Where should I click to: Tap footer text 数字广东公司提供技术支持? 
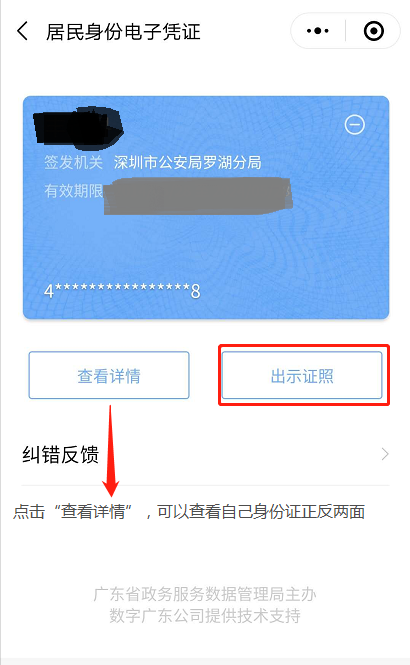click(205, 615)
